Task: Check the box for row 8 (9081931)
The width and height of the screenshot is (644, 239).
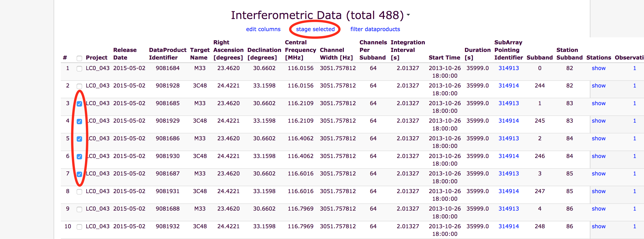Action: click(79, 192)
